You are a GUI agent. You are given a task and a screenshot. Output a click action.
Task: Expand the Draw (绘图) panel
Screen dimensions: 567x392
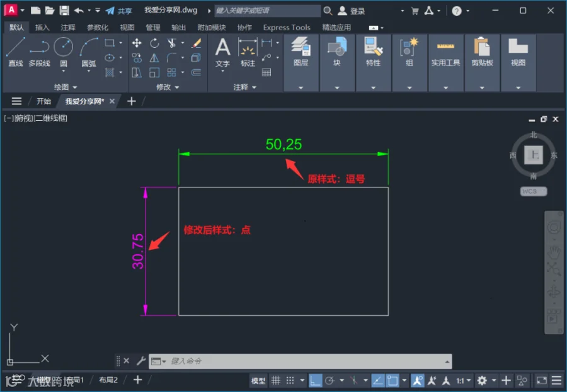(66, 87)
